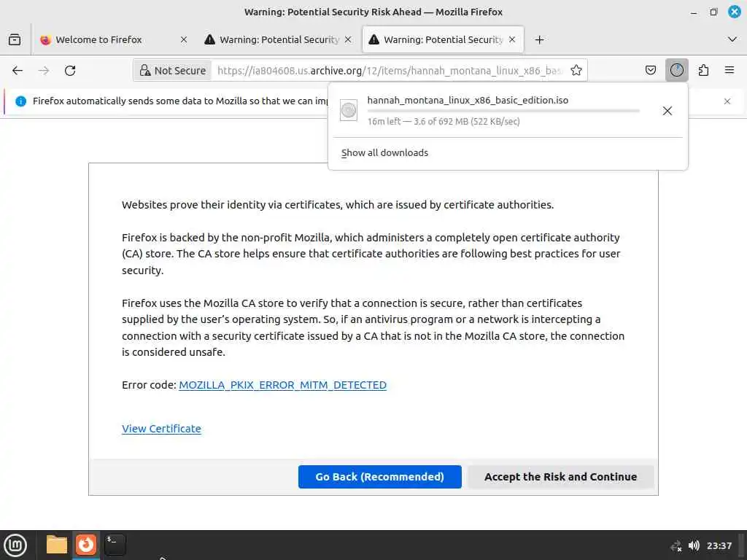Screen dimensions: 747x560
Task: Click the hannah_montana_linux_x86_basic_edition.iso download entry name
Action: coord(468,101)
